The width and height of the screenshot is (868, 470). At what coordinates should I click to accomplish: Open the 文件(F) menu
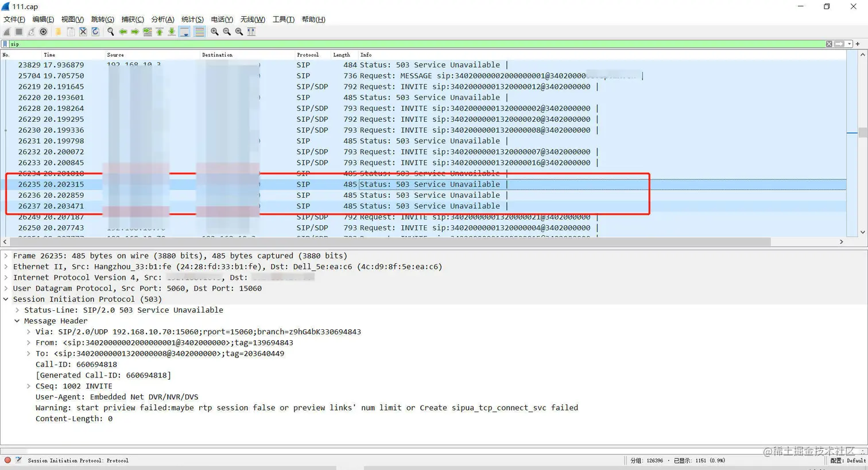click(14, 20)
